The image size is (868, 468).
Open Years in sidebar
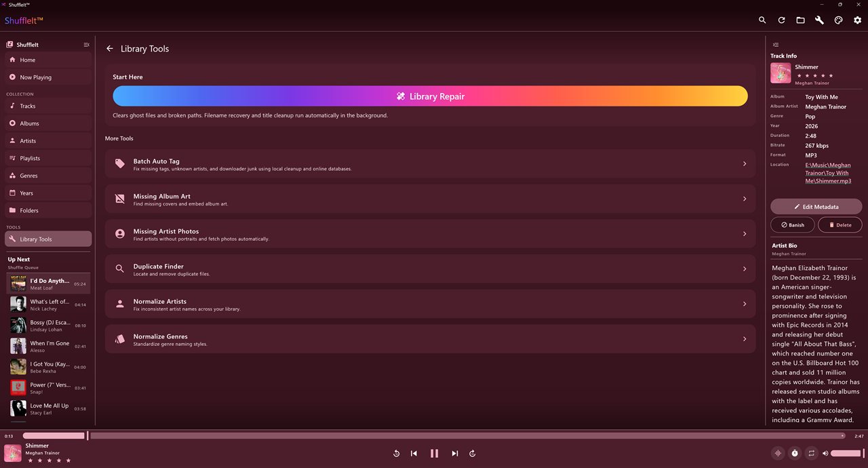click(48, 193)
